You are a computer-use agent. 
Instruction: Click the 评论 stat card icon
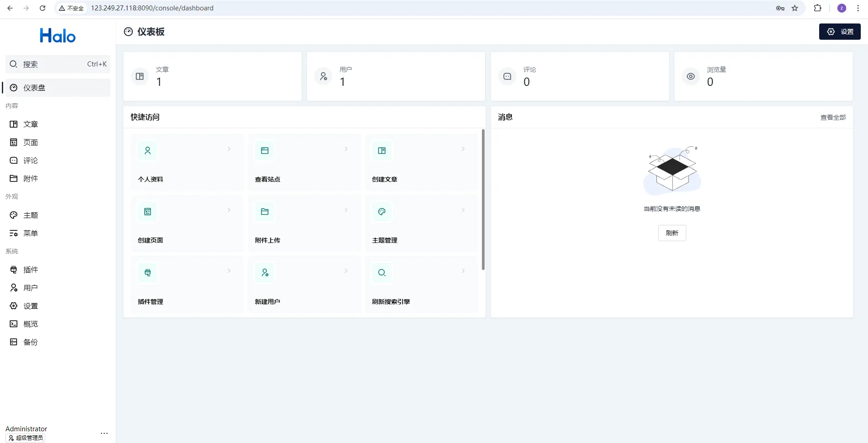(x=507, y=76)
